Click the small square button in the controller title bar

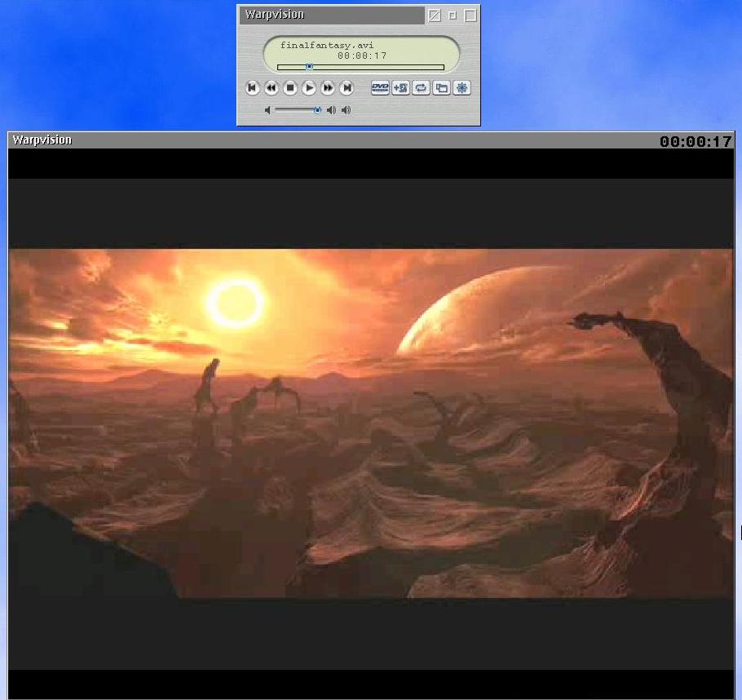pyautogui.click(x=453, y=16)
